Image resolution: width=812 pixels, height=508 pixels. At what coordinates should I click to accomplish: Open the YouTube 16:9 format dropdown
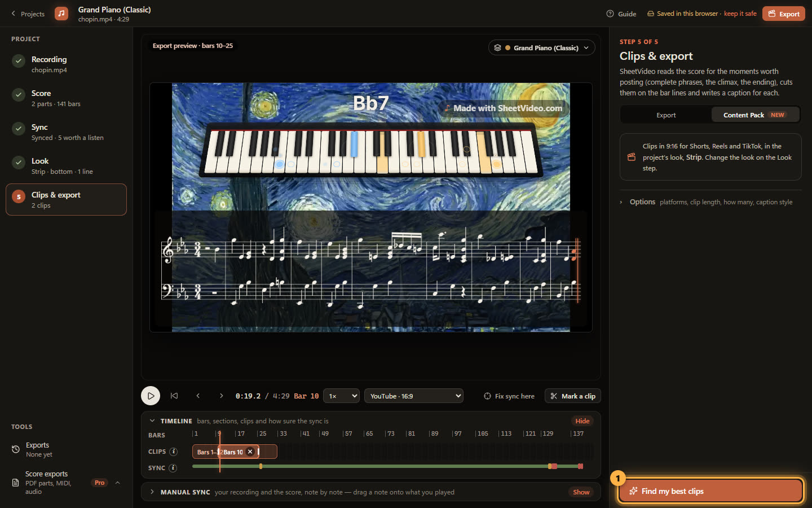[x=414, y=396]
